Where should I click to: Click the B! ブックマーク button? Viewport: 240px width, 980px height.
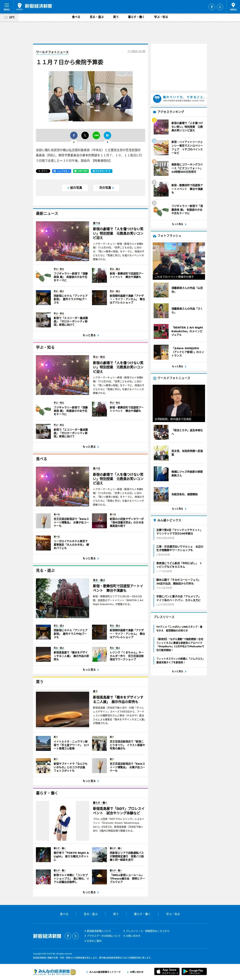[102, 171]
